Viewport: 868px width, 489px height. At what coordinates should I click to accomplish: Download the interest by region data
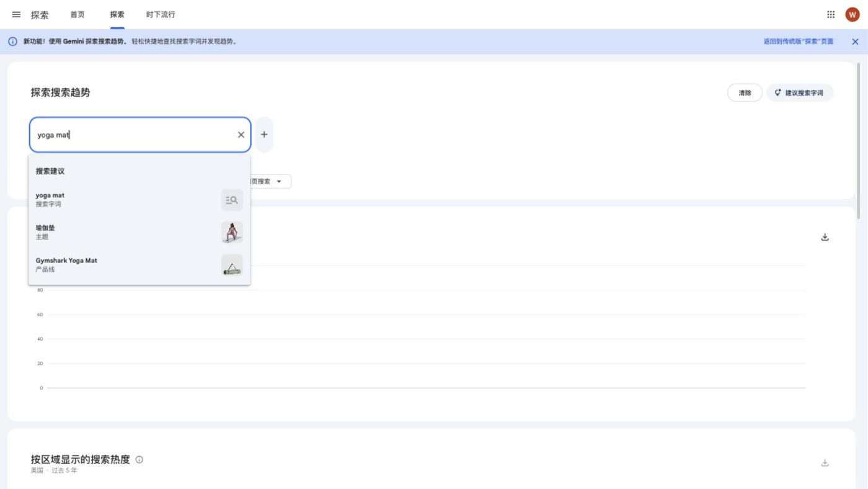pos(825,463)
